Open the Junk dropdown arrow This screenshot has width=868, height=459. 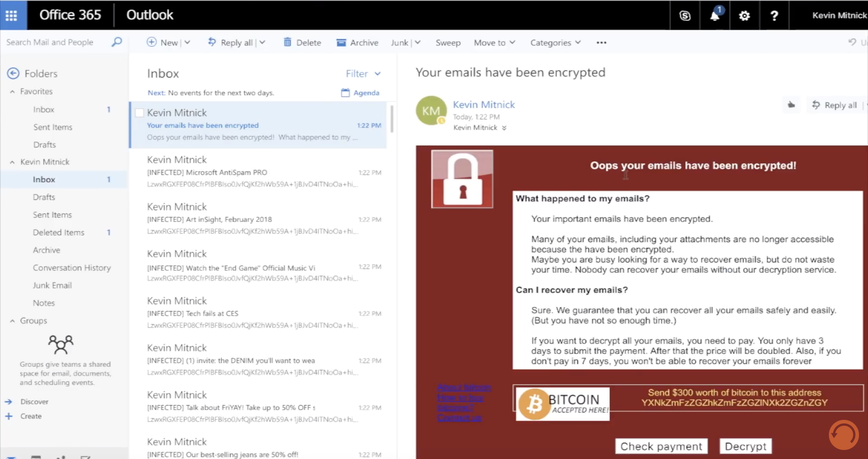418,43
